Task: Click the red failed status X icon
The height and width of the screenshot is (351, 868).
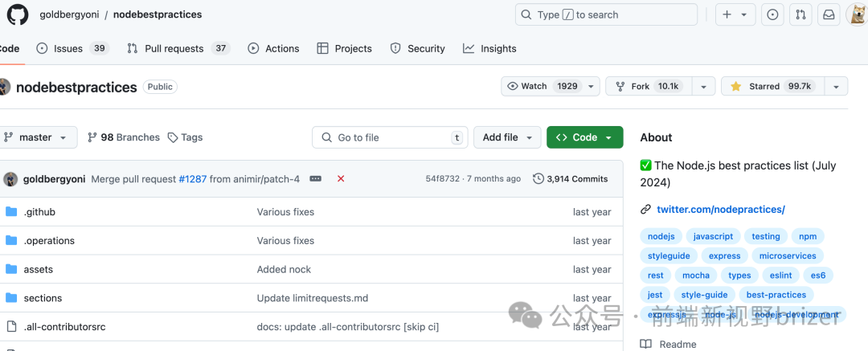Action: click(x=341, y=179)
